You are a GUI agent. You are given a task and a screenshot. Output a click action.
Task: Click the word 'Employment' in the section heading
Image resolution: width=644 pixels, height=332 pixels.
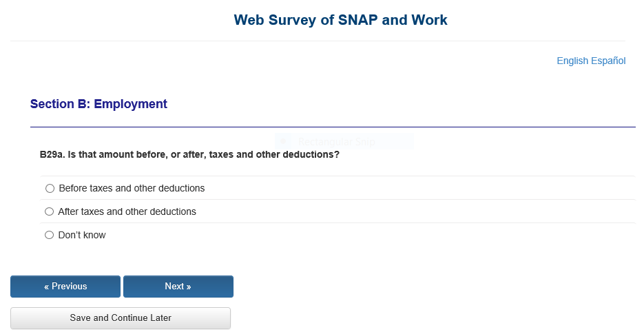pos(130,105)
